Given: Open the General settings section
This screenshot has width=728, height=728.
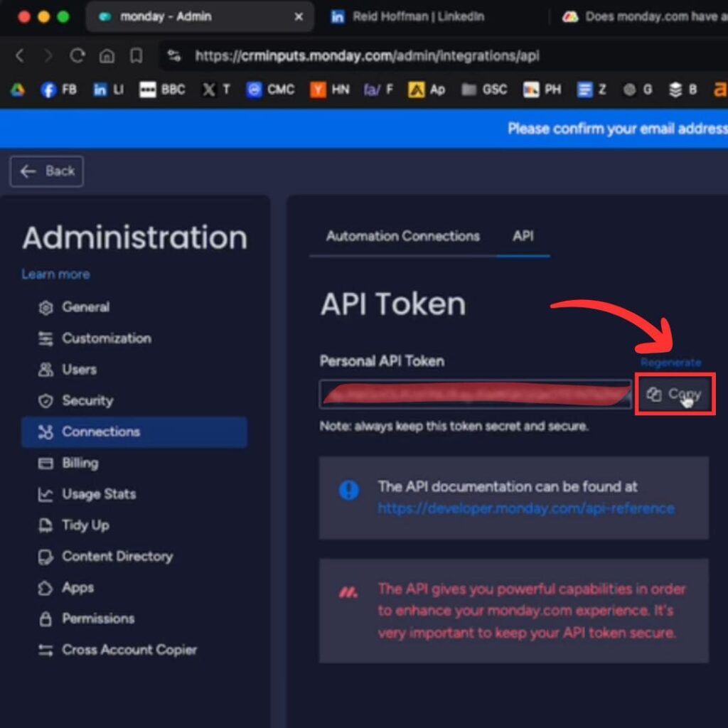Looking at the screenshot, I should [74, 307].
